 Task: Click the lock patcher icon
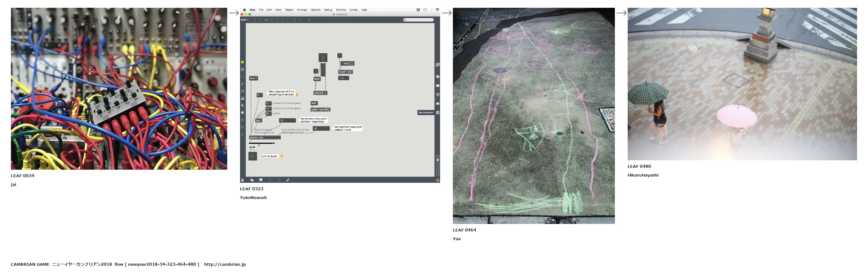coord(242,180)
